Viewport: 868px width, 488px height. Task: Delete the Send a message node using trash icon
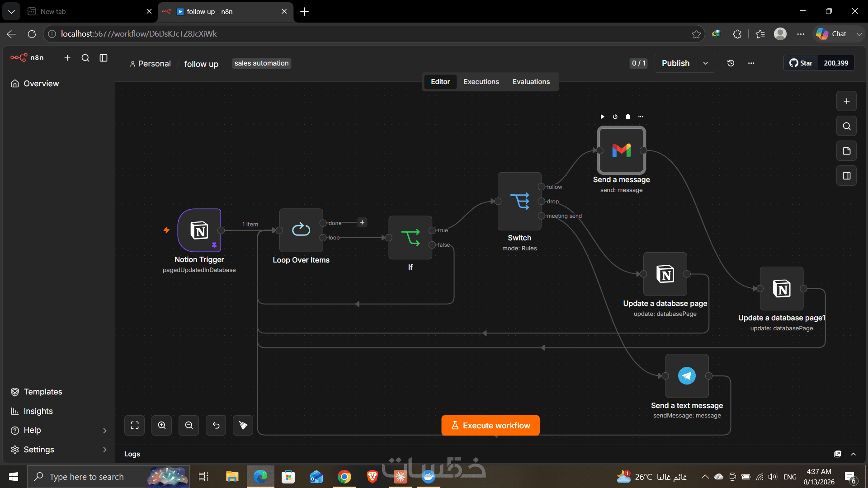coord(627,117)
